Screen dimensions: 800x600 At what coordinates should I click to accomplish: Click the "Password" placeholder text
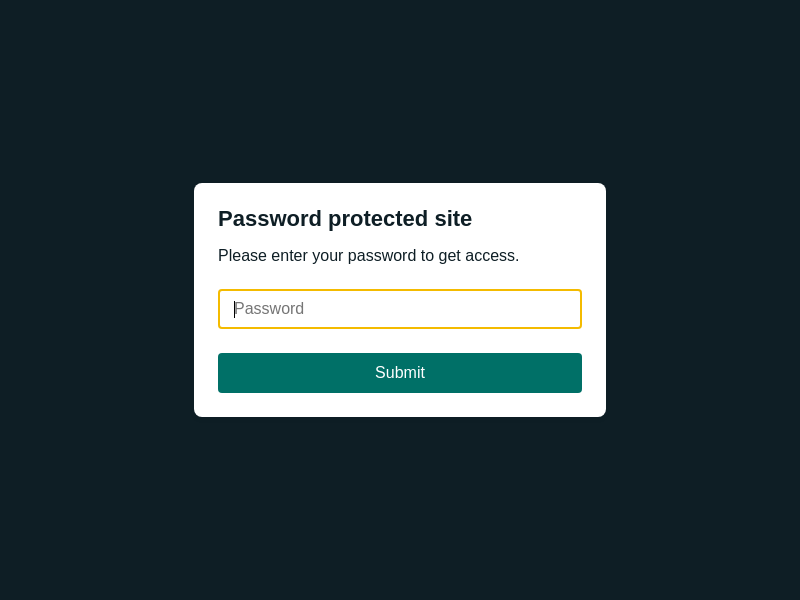click(x=269, y=309)
